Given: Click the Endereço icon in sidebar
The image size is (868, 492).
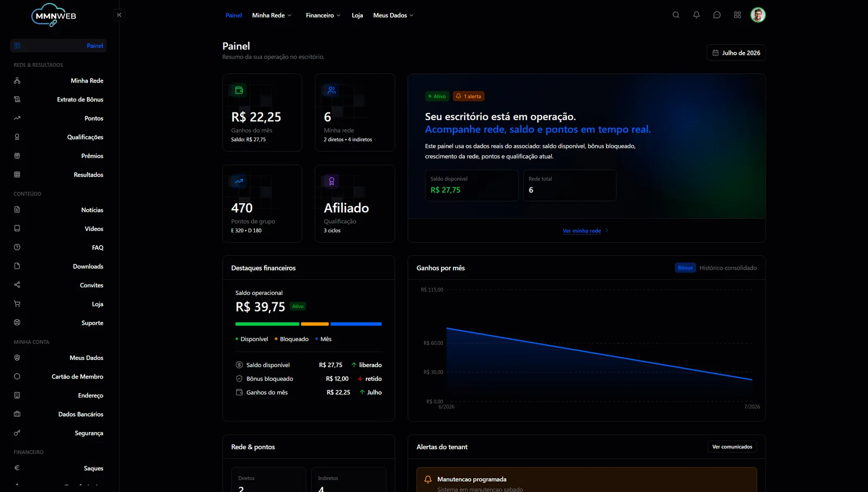Looking at the screenshot, I should click(17, 395).
